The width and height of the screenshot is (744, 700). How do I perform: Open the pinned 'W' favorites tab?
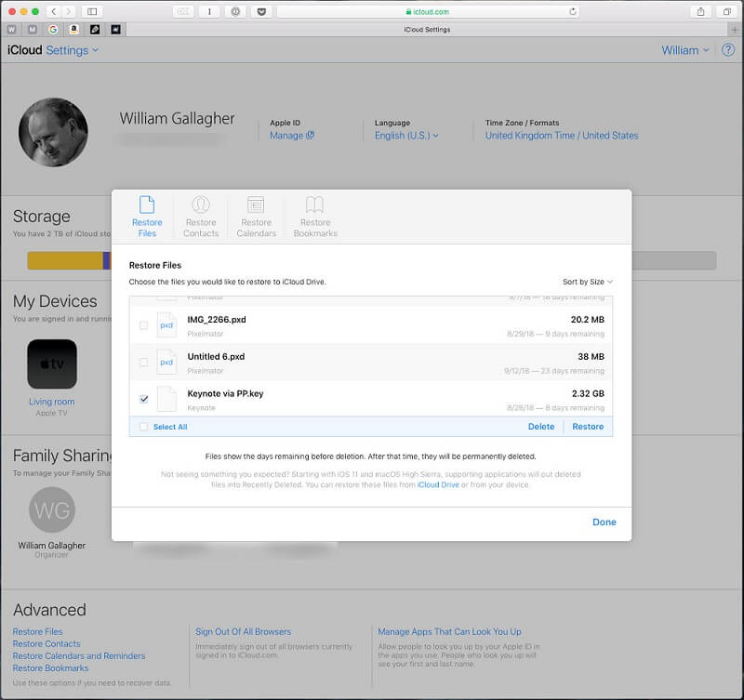[x=12, y=30]
